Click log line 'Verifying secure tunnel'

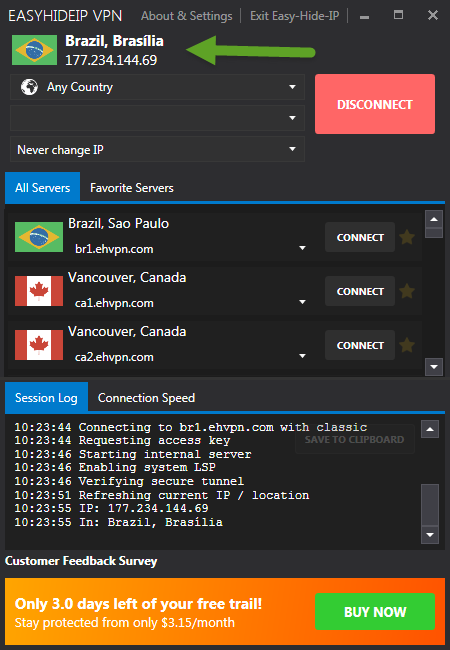[129, 481]
